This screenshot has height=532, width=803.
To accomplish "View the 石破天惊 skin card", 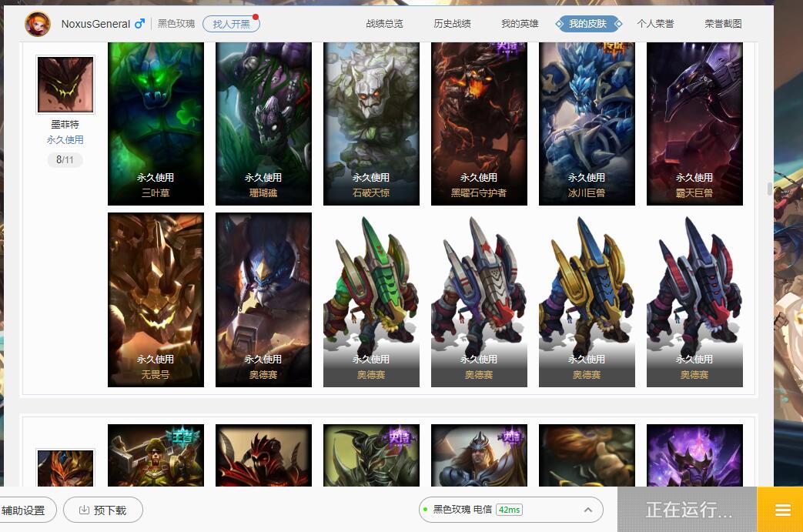I will (371, 124).
